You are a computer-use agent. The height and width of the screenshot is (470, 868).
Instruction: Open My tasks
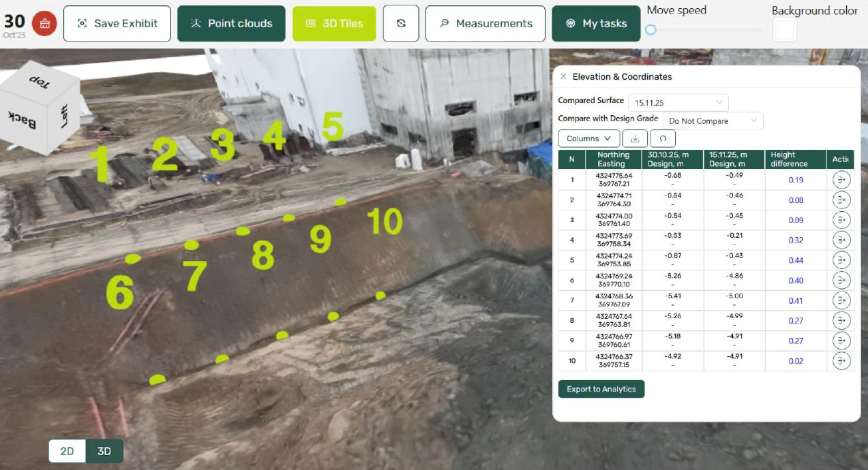[x=596, y=23]
